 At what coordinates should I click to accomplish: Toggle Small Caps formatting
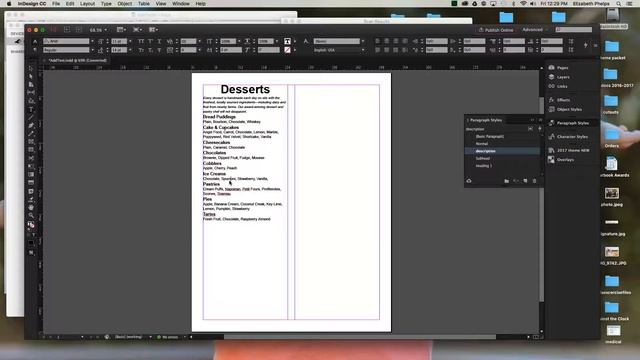point(141,50)
